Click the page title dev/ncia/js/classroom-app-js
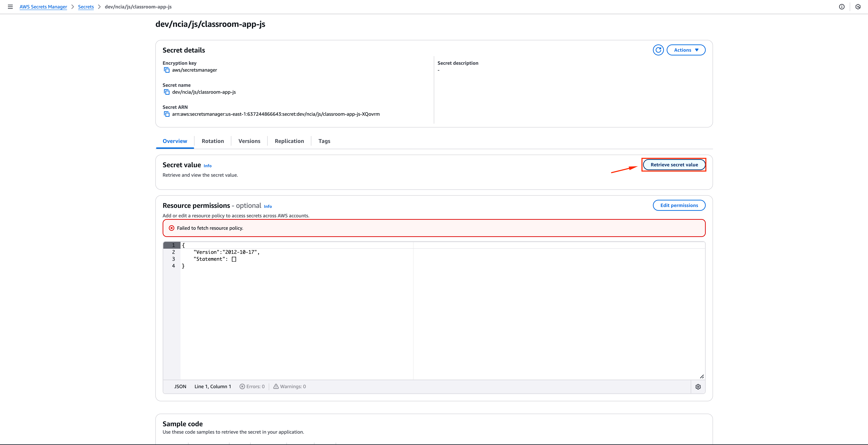This screenshot has height=445, width=868. (x=210, y=24)
